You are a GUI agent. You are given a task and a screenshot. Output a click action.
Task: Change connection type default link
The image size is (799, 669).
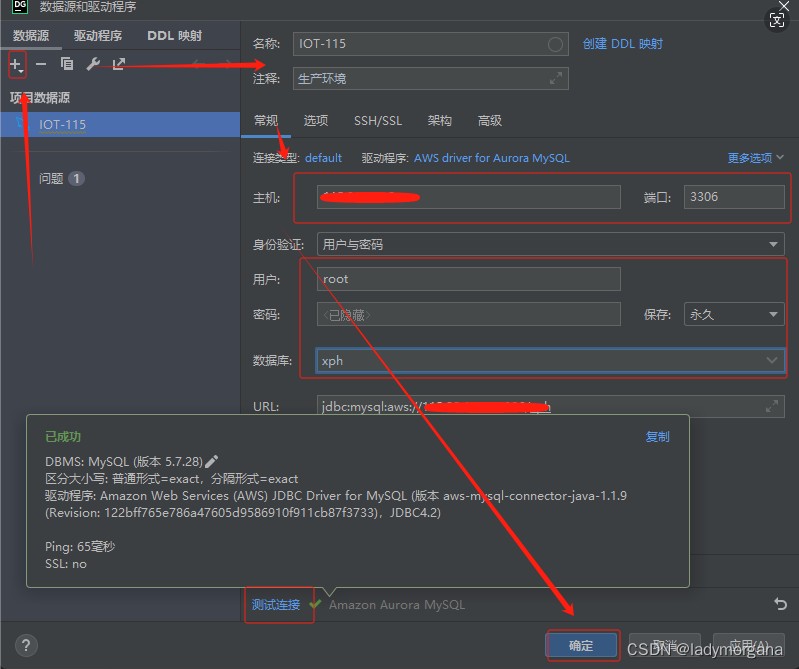pos(323,158)
